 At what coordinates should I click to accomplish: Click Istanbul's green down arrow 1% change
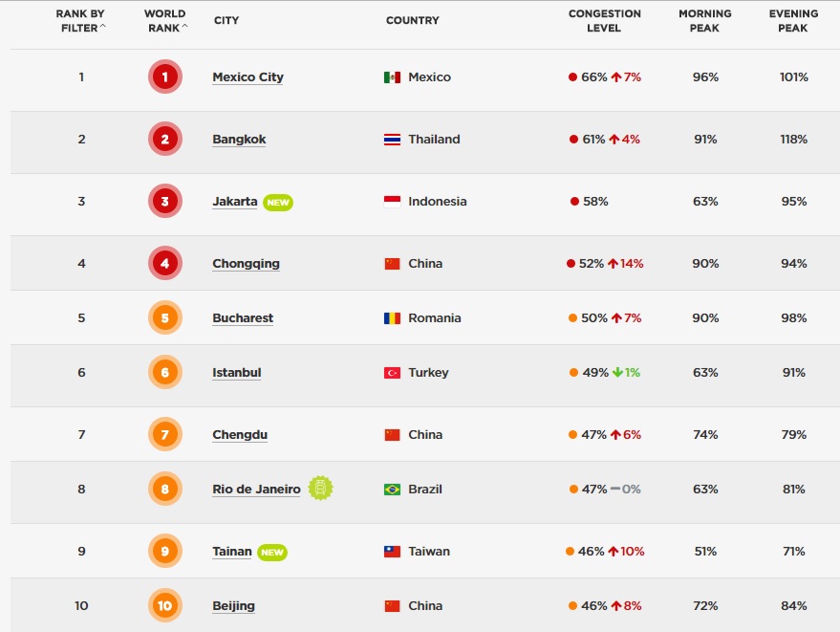click(626, 373)
